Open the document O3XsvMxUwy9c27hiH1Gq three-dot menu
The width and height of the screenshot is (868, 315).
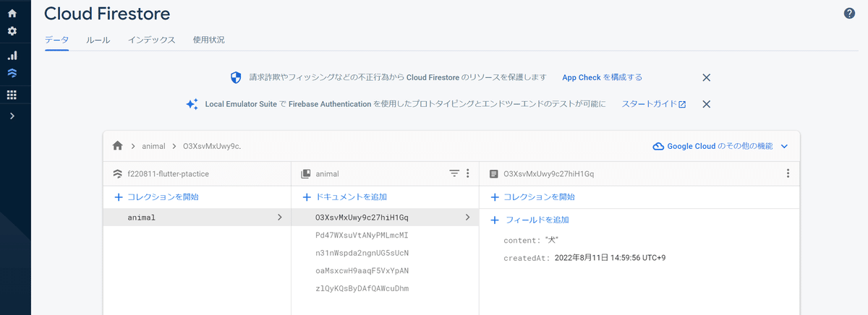coord(788,173)
